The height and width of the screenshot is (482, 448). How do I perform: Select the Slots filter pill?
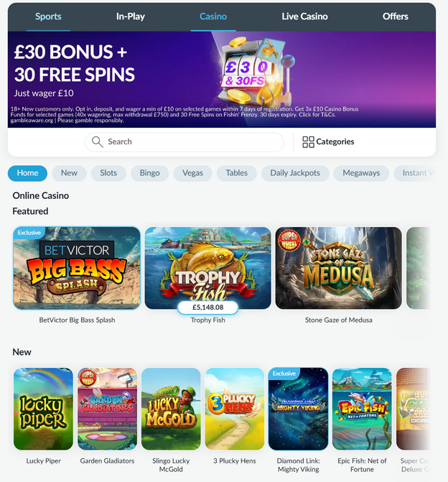108,173
